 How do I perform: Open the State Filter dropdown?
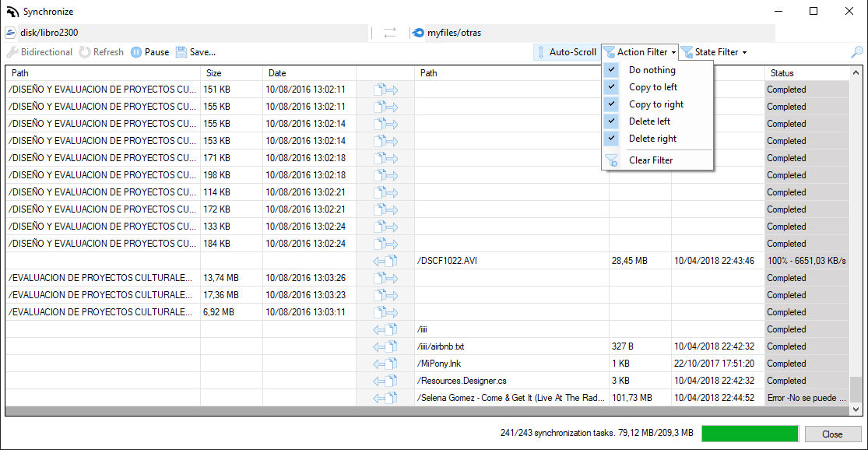[714, 52]
